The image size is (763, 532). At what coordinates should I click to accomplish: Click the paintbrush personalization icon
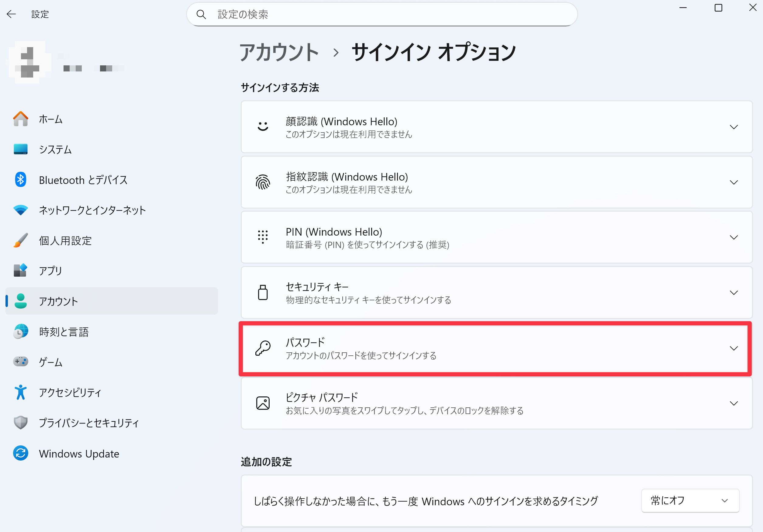pyautogui.click(x=21, y=240)
